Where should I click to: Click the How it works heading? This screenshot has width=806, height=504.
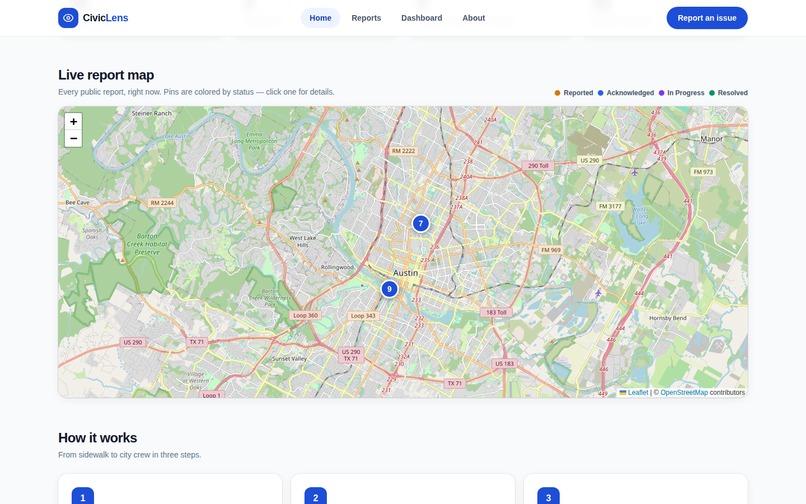tap(98, 438)
